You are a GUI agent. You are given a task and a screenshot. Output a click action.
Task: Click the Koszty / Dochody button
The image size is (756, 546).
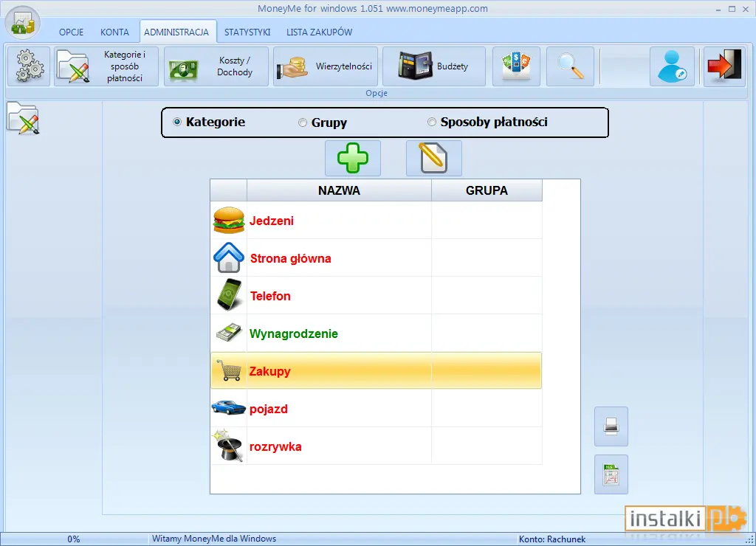coord(216,66)
